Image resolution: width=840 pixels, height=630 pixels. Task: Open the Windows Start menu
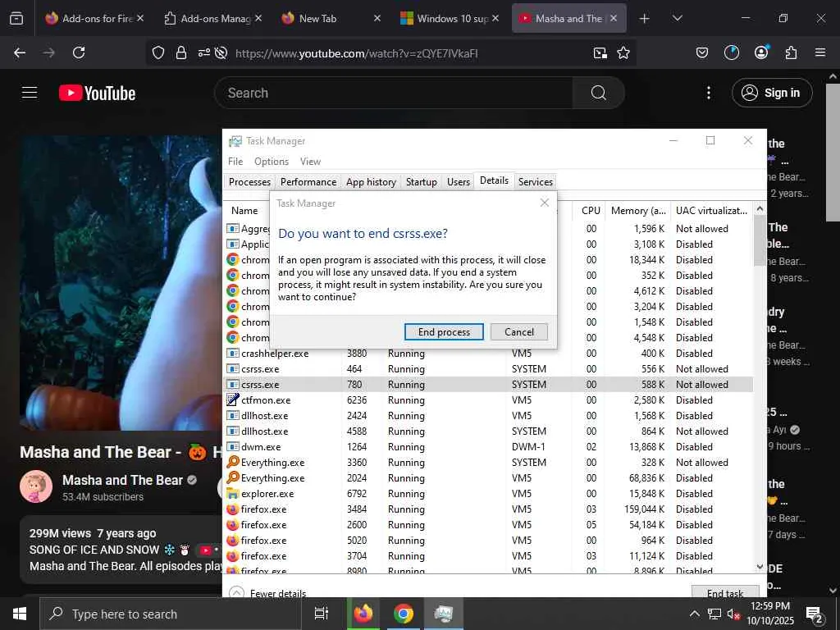tap(20, 614)
